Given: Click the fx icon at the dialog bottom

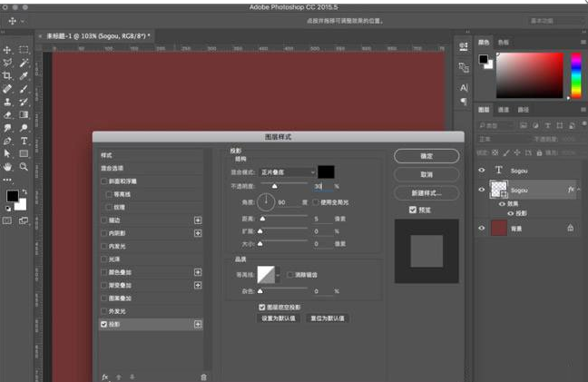Looking at the screenshot, I should tap(105, 376).
